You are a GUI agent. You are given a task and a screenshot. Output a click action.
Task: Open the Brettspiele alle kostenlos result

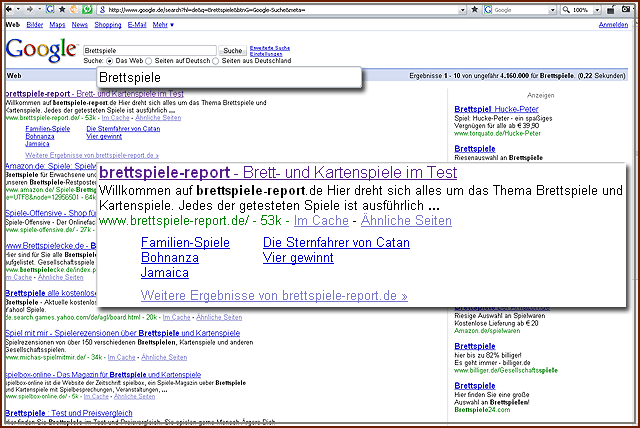(x=51, y=293)
